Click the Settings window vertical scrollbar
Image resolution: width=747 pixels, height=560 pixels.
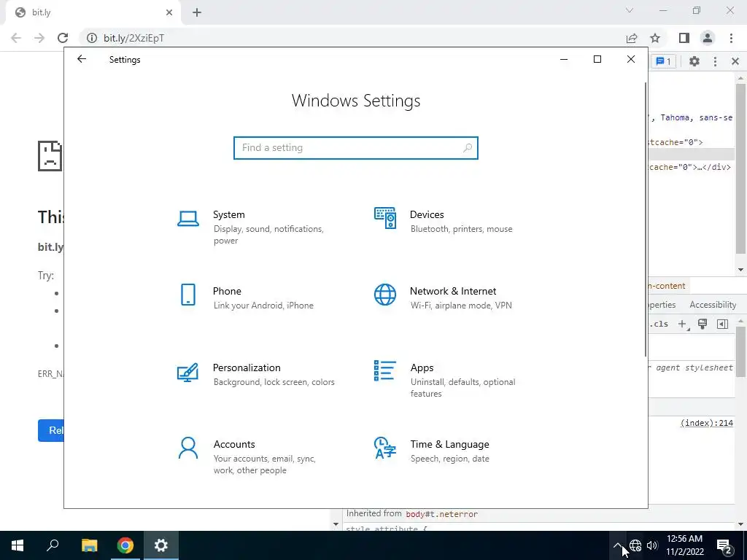click(646, 219)
